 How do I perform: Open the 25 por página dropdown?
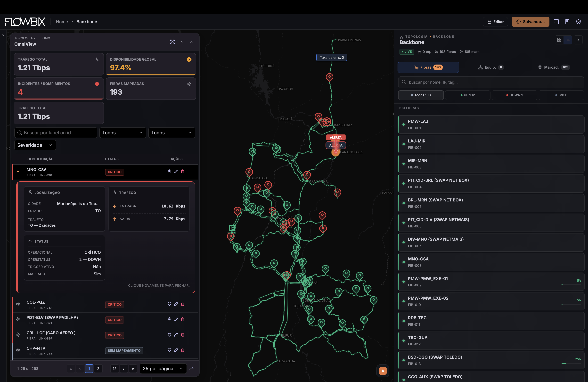point(163,369)
